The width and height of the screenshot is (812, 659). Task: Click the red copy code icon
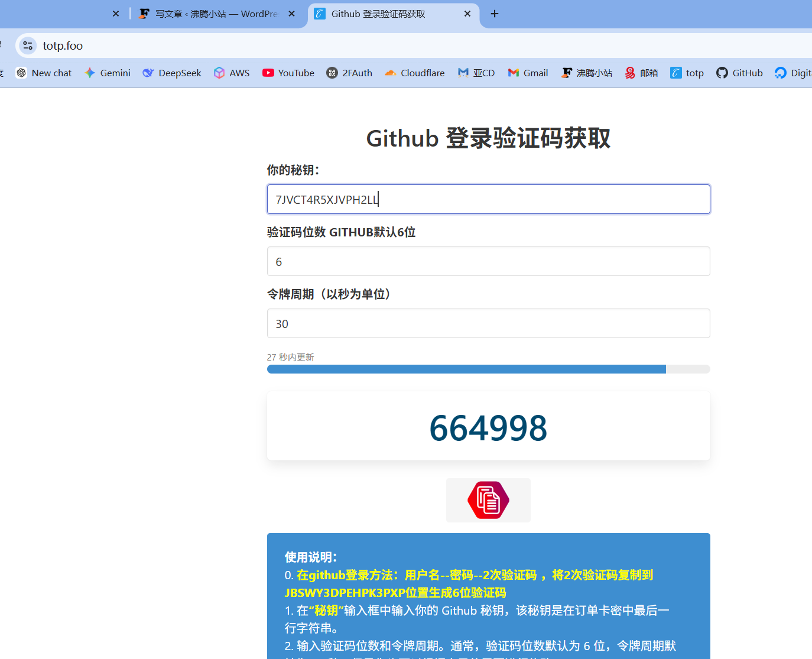pos(488,500)
